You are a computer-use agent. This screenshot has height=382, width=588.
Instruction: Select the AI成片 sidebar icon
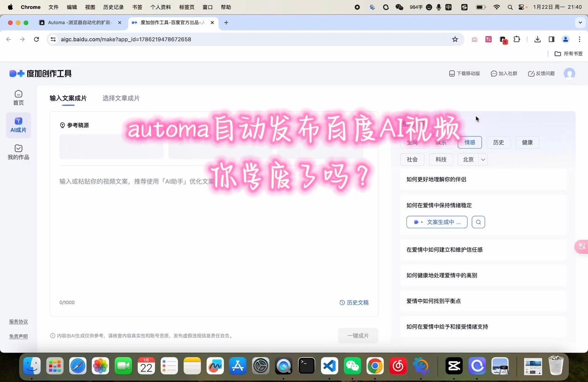coord(18,125)
